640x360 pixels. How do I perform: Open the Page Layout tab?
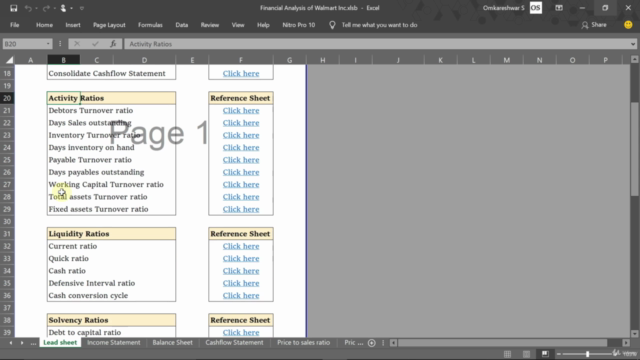pyautogui.click(x=109, y=25)
